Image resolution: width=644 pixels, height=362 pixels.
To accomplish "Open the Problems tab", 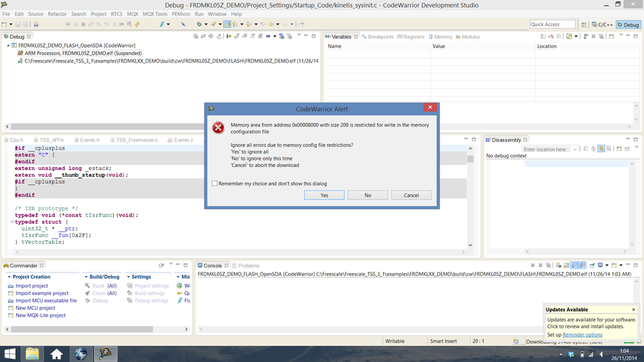I will [x=246, y=265].
